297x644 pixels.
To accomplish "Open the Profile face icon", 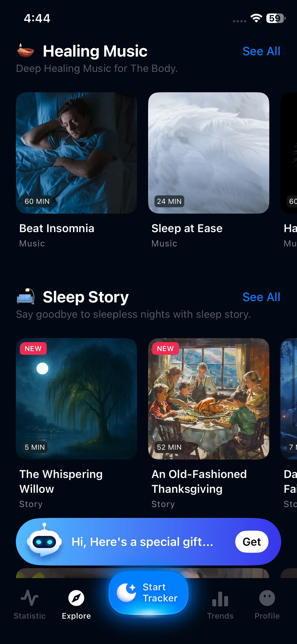I will click(x=267, y=598).
